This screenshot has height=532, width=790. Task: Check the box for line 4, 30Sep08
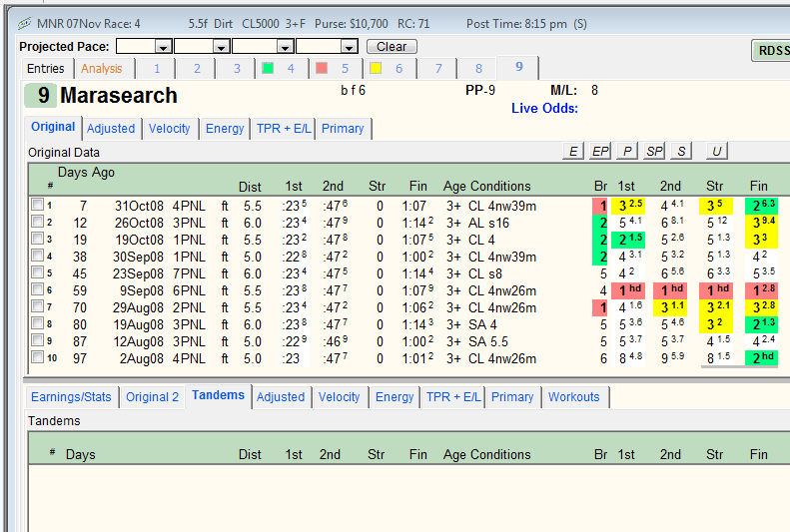pyautogui.click(x=37, y=256)
